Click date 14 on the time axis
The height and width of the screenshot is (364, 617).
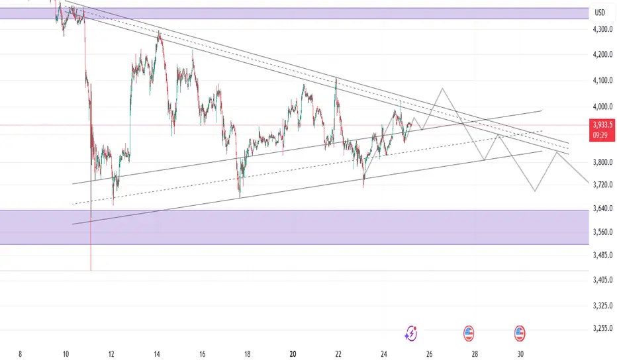coord(158,353)
